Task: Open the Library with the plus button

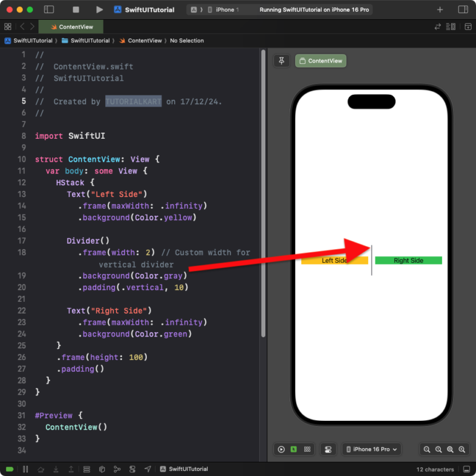Action: (440, 10)
